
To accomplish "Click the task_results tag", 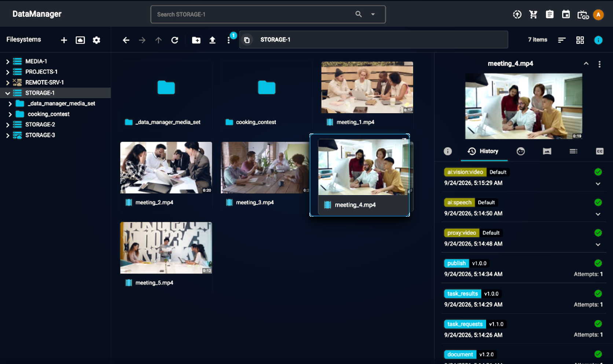I will (x=463, y=294).
